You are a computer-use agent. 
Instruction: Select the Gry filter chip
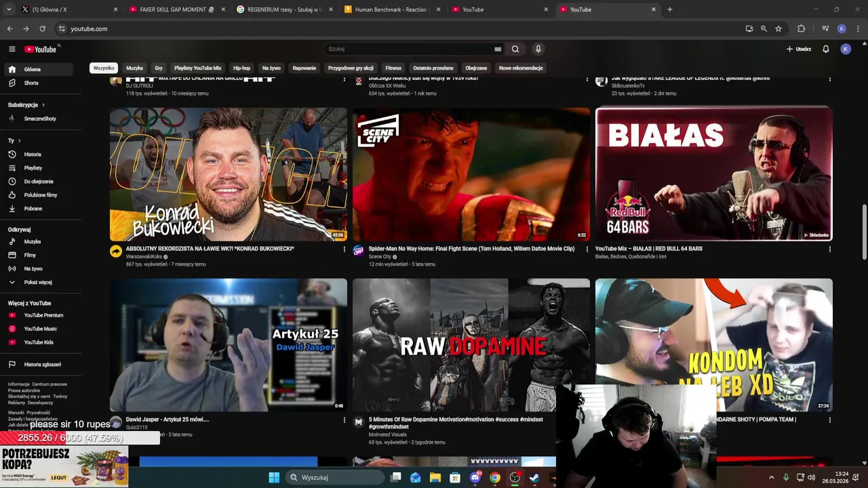coord(159,68)
